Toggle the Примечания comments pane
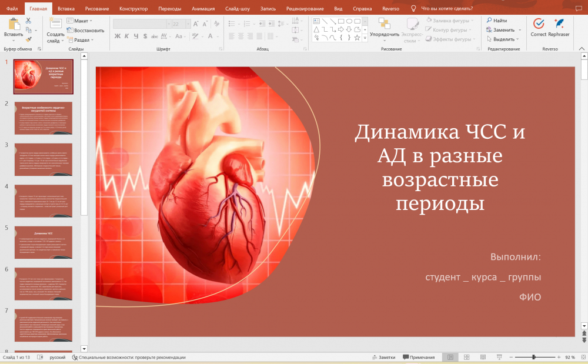This screenshot has height=364, width=588. tap(419, 358)
